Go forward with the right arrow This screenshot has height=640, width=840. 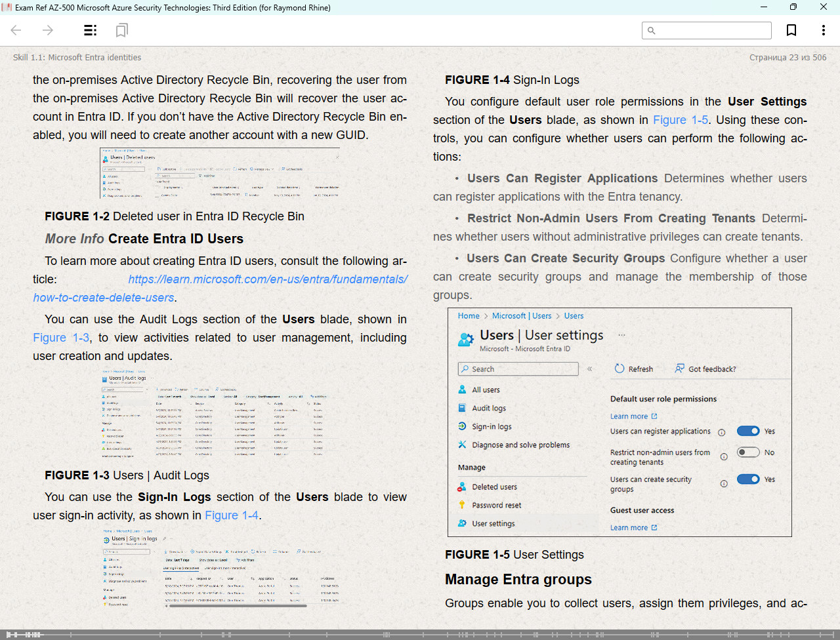pos(48,30)
